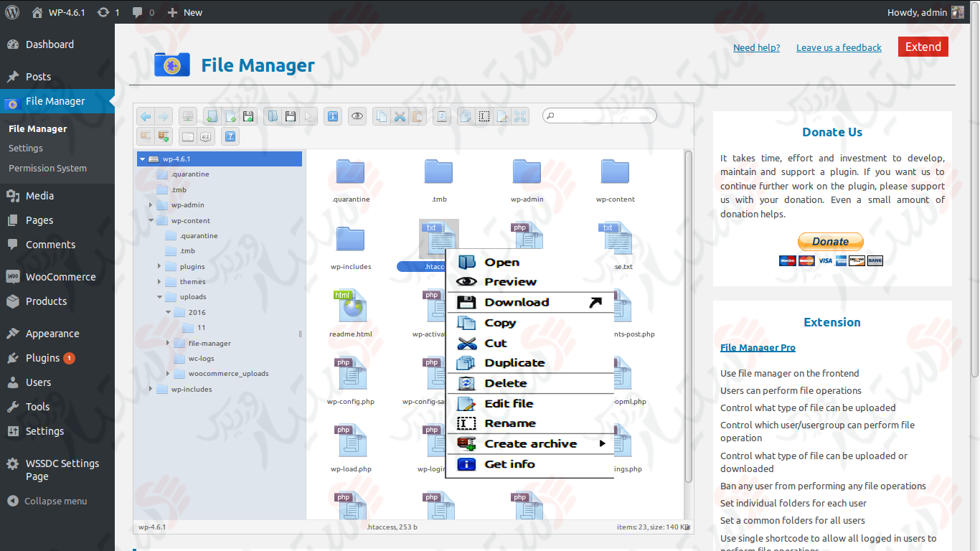Click the WooCommerce sidebar icon
Screen dimensions: 980x551
tap(13, 276)
